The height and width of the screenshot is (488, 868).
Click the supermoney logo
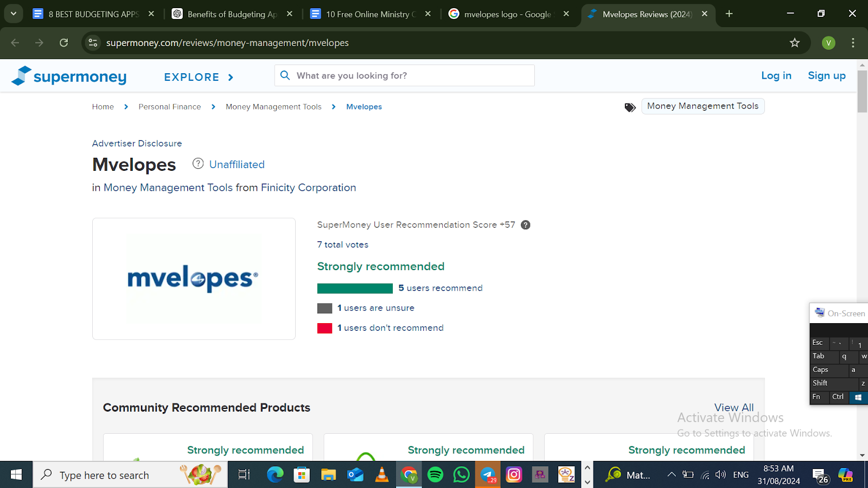tap(69, 76)
